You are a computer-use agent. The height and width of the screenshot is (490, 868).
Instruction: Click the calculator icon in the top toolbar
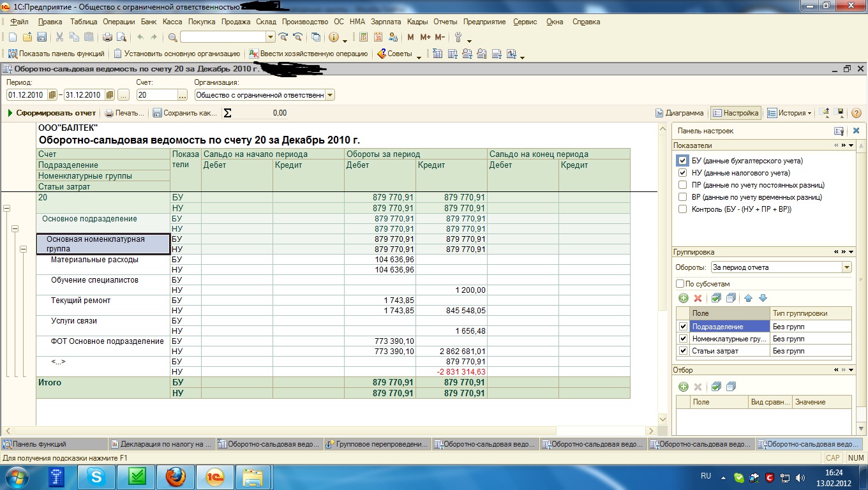tap(363, 37)
